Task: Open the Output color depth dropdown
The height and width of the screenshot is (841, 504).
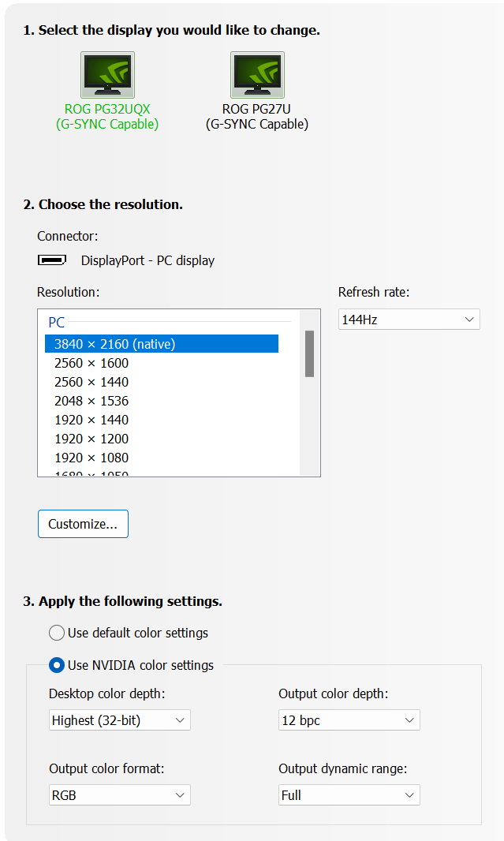Action: pyautogui.click(x=349, y=720)
